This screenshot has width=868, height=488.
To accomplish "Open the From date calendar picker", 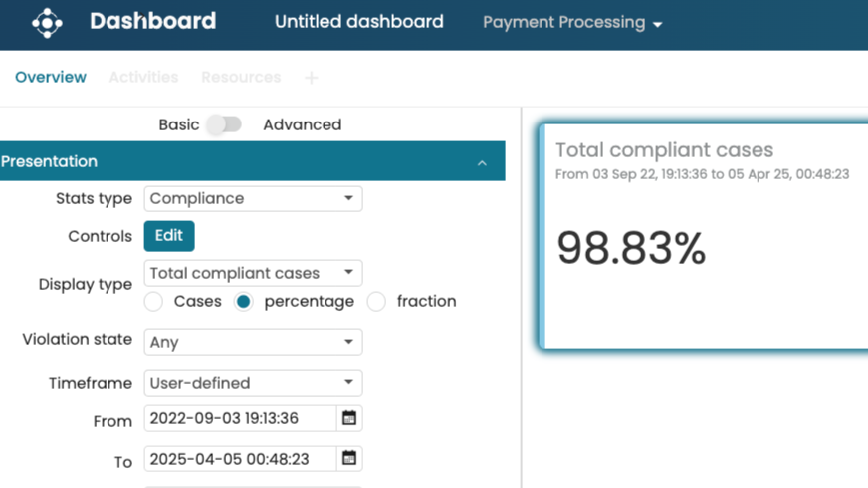I will [349, 419].
